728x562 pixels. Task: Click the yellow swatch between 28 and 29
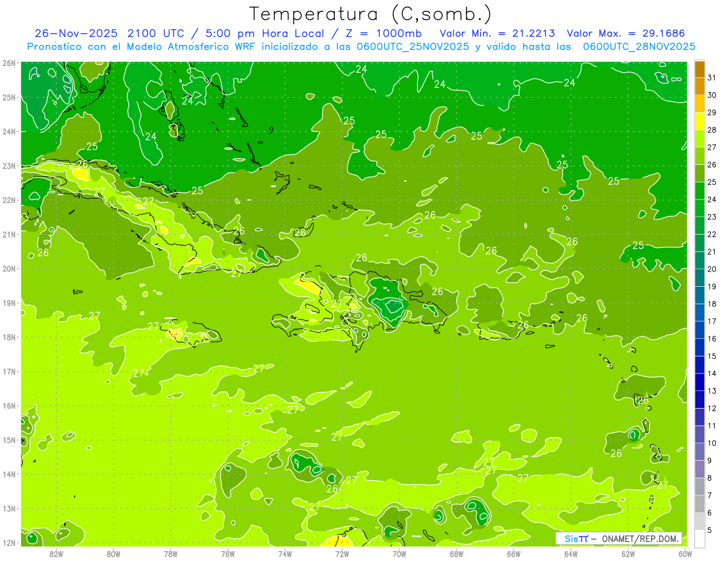point(699,121)
